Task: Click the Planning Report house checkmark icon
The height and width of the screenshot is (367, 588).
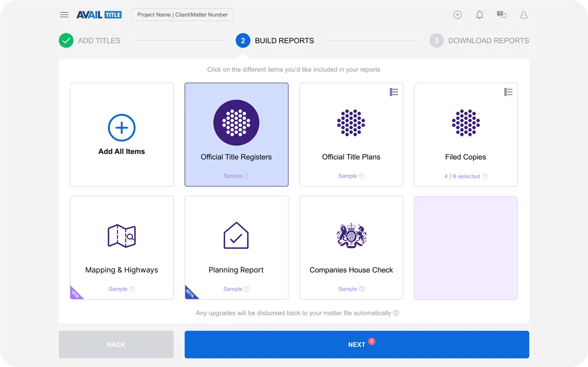Action: (236, 235)
